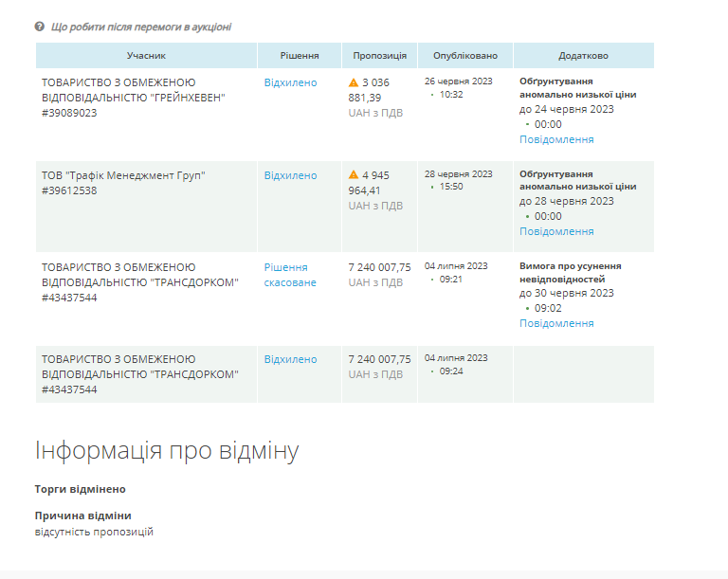Click the 'Інформація про відміну' heading
728x579 pixels.
tap(167, 450)
